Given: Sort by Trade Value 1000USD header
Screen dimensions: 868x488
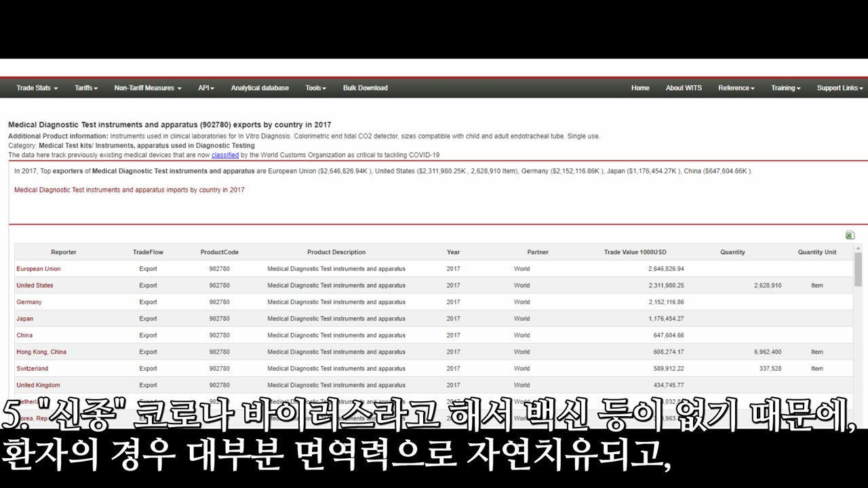Looking at the screenshot, I should point(635,252).
